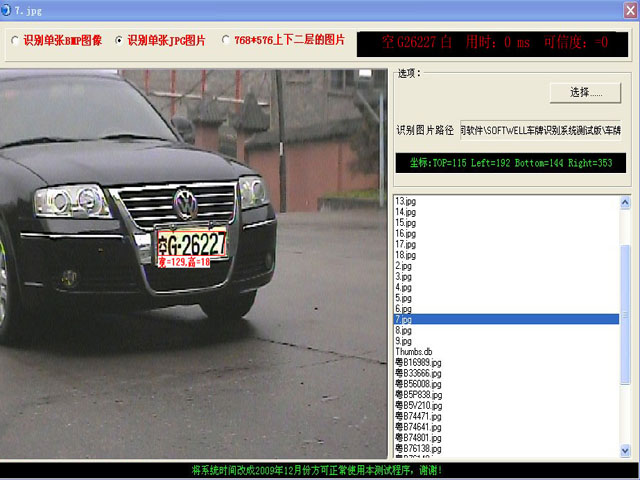
Task: Select 粤B74801.jpg in the file list
Action: tap(418, 438)
